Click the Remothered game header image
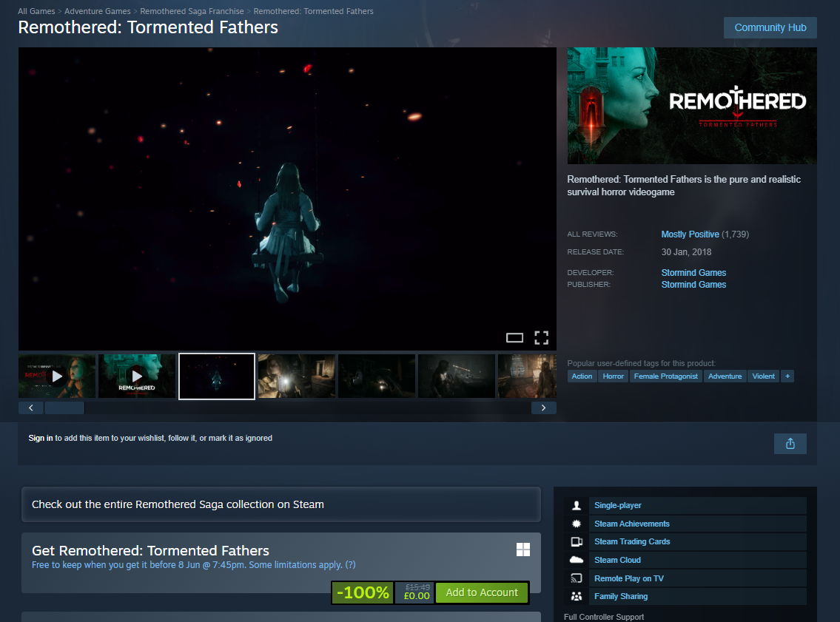Screen dimensions: 840x622 pyautogui.click(x=692, y=106)
